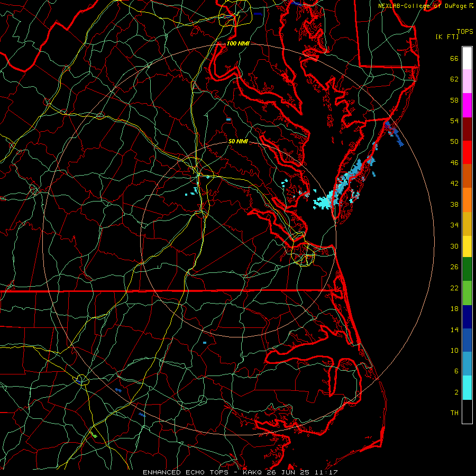Click the legend value "26"
Viewport: 476px width, 476px height.
[454, 267]
